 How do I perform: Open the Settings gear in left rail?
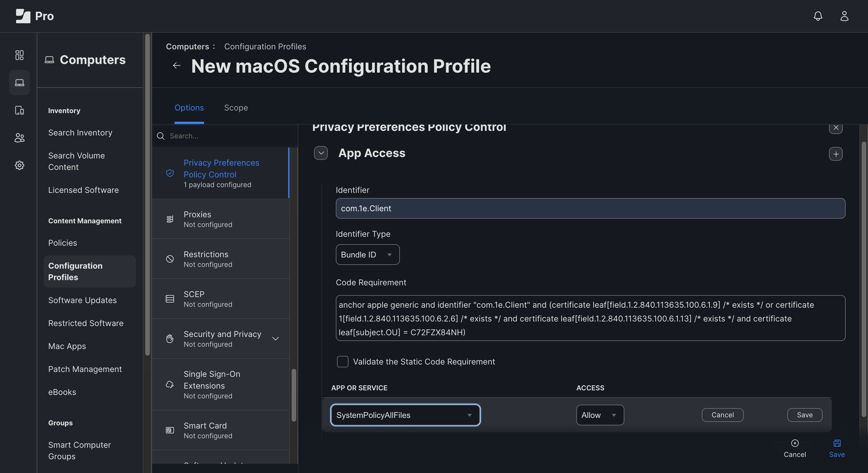click(x=20, y=165)
